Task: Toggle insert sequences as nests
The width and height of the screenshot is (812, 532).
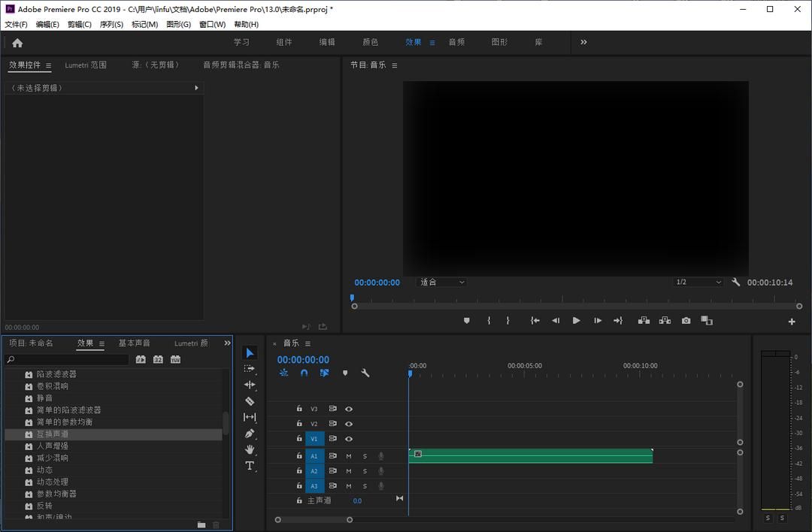Action: click(x=283, y=373)
